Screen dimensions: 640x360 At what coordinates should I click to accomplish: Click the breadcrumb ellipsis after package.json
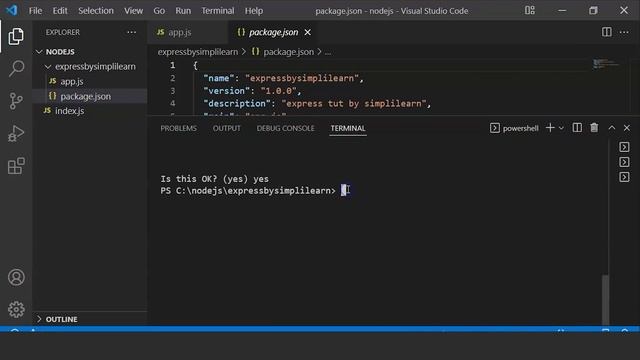[x=328, y=52]
